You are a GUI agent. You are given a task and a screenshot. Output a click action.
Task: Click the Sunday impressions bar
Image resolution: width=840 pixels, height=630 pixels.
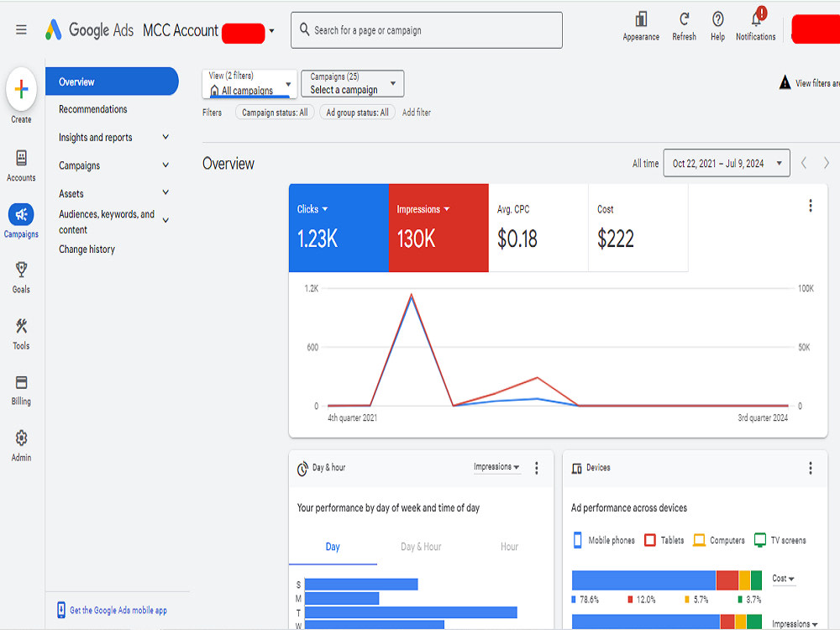361,584
